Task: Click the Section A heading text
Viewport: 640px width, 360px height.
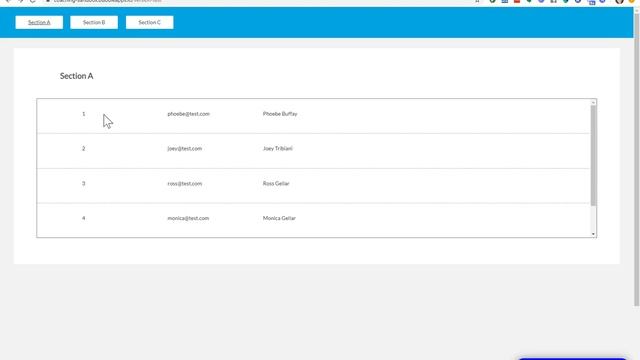Action: pos(76,76)
